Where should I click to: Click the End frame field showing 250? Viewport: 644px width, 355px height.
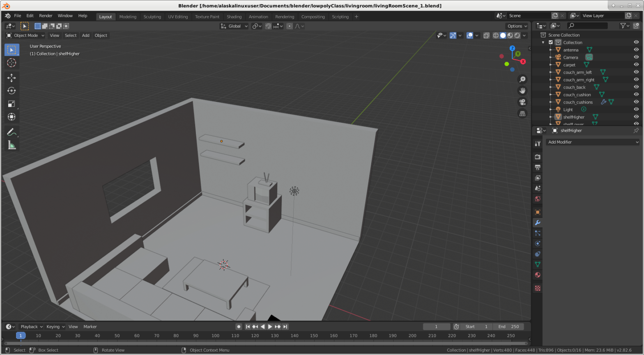tap(509, 327)
